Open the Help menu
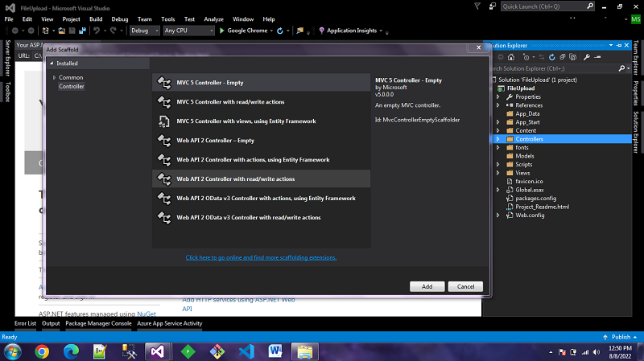The image size is (644, 361). (269, 19)
